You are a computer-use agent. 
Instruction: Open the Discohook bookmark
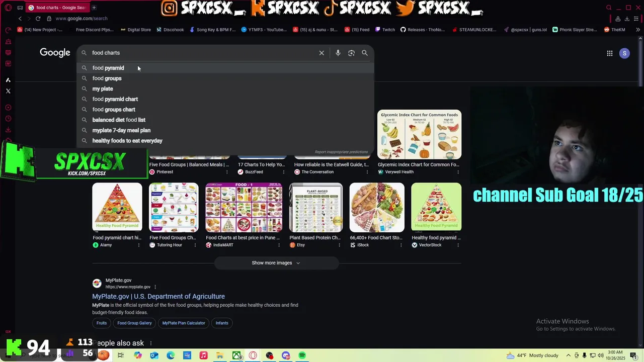tap(170, 30)
